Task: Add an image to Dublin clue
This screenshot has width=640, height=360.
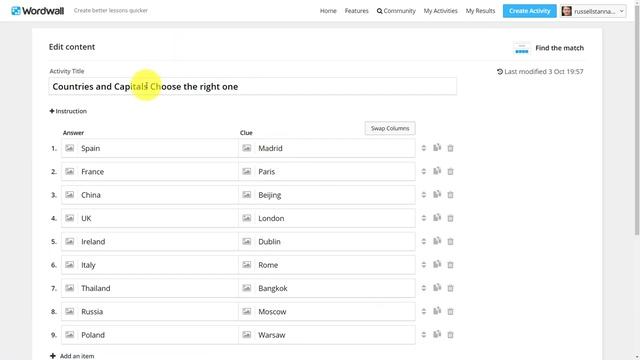Action: coord(247,242)
